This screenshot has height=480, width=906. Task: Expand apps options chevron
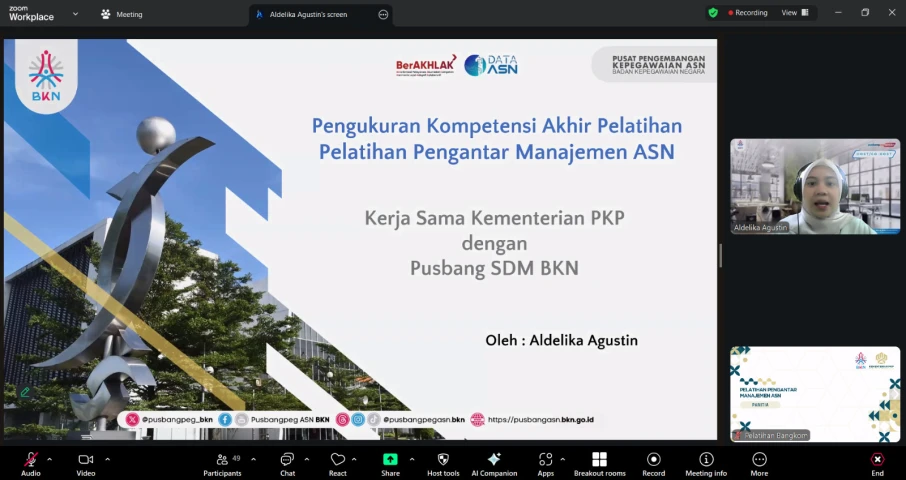click(562, 460)
